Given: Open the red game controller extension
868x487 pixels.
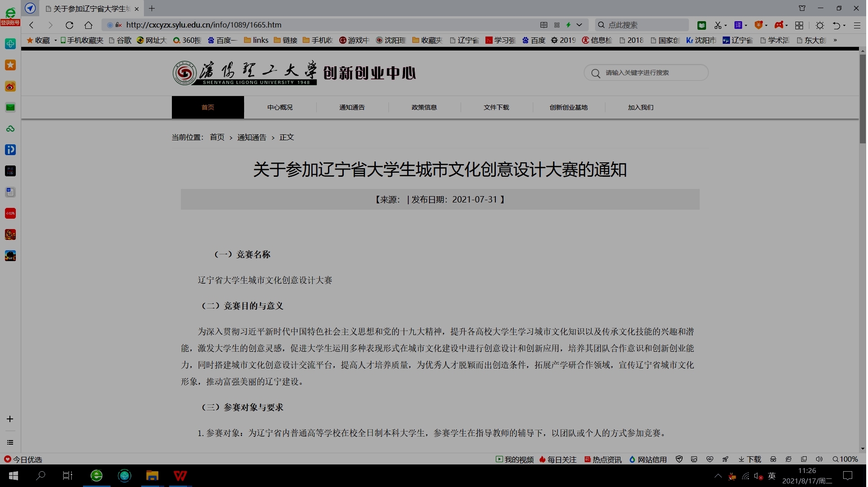Looking at the screenshot, I should click(x=779, y=25).
